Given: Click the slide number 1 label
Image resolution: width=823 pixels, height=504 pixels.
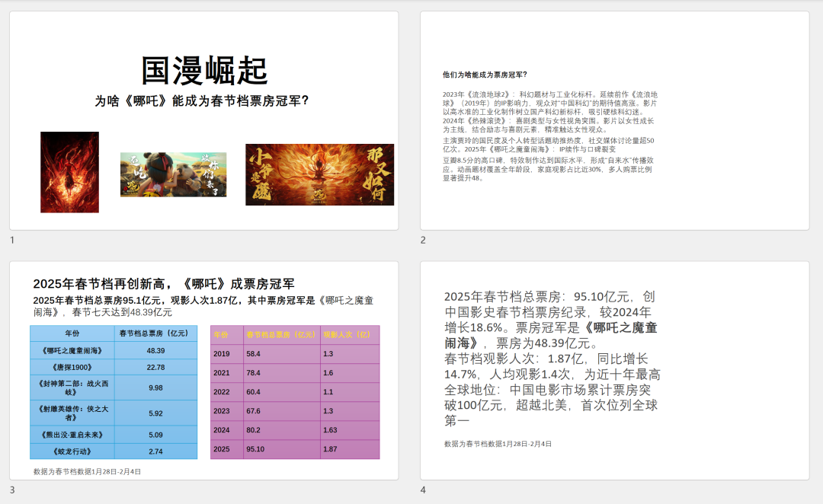Looking at the screenshot, I should (12, 241).
